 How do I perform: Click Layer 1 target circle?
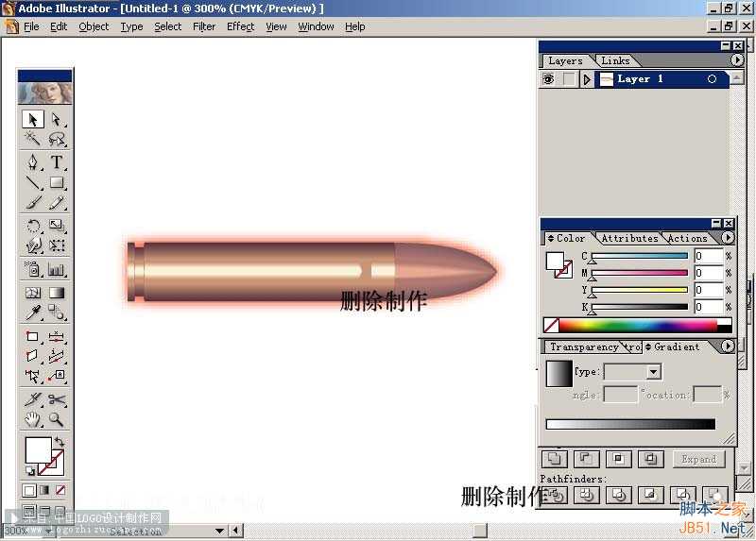[x=712, y=79]
